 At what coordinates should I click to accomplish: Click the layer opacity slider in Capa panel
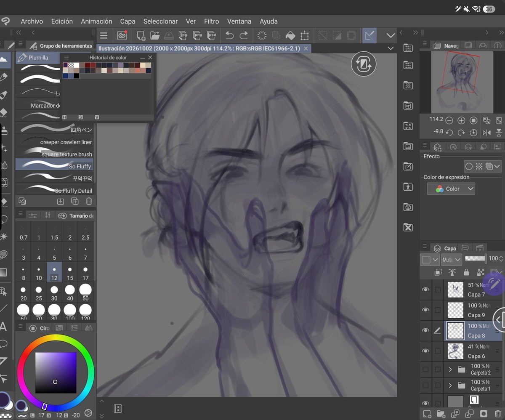pos(476,258)
